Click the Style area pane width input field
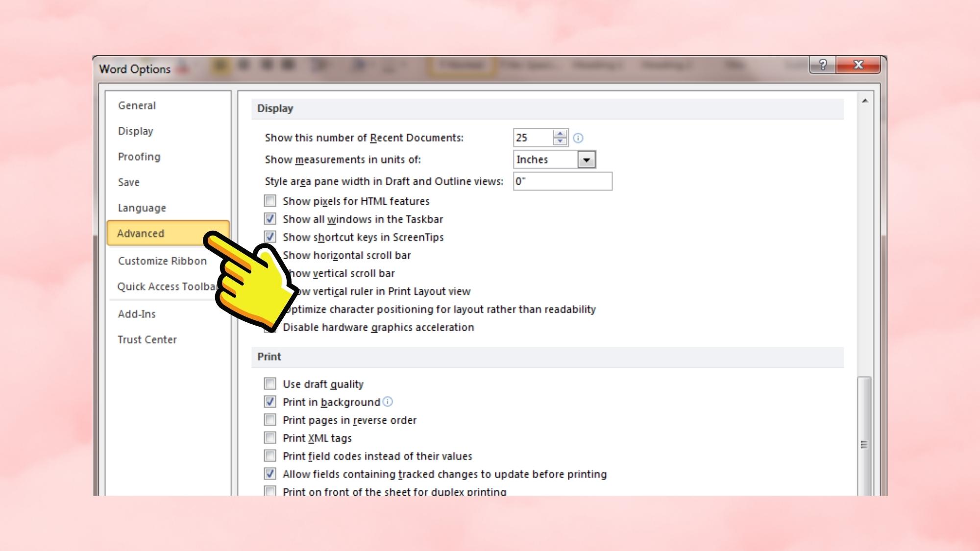The width and height of the screenshot is (980, 551). point(563,181)
